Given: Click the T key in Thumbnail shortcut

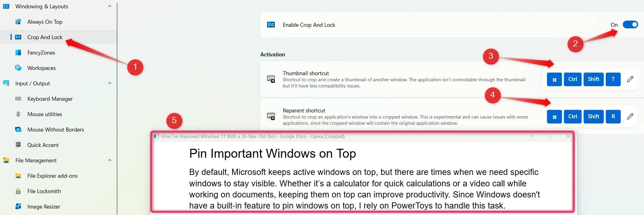Looking at the screenshot, I should [x=613, y=79].
